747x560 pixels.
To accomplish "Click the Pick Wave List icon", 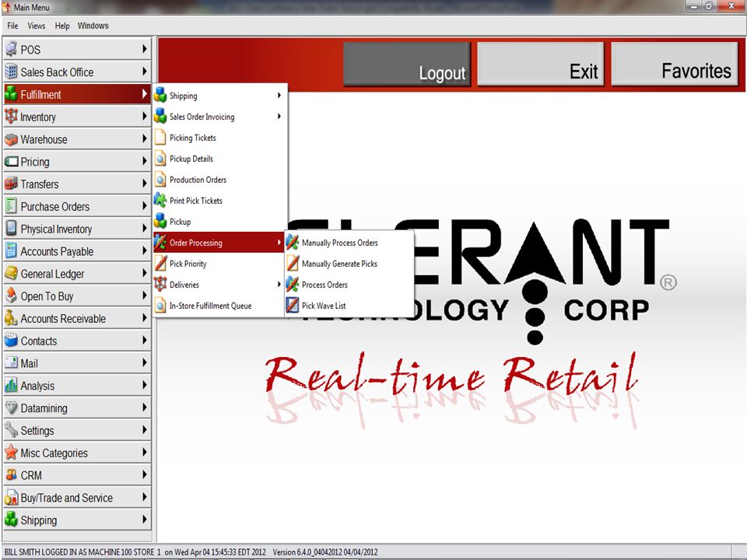I will (293, 305).
